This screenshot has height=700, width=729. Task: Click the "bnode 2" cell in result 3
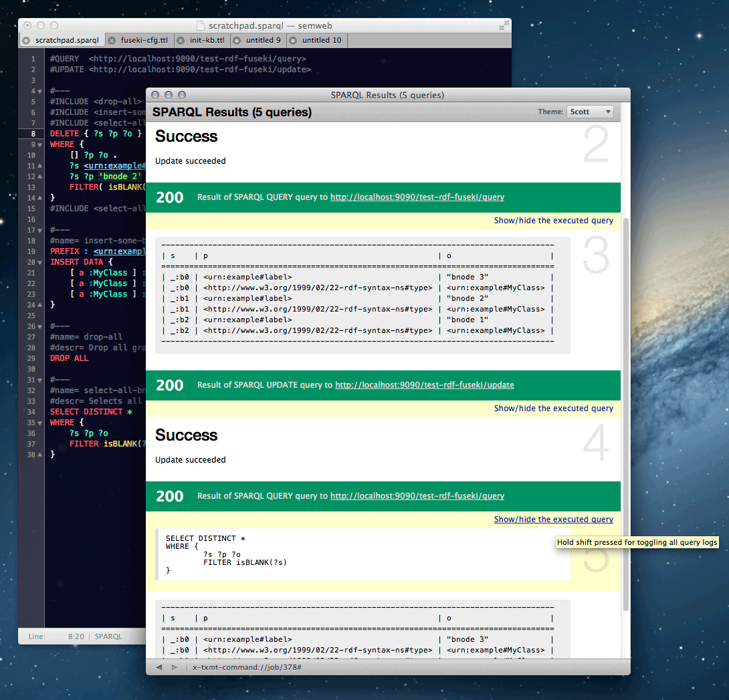tap(467, 298)
